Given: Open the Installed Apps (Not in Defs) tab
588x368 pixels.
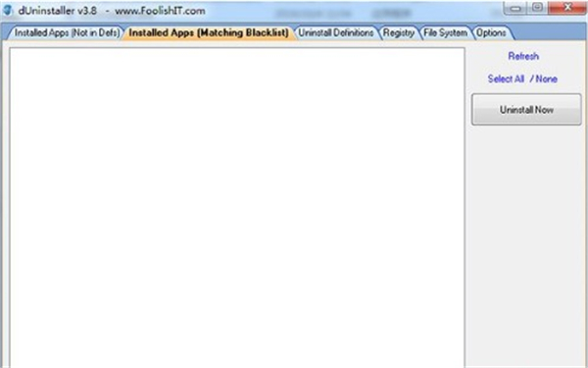Looking at the screenshot, I should pos(66,33).
